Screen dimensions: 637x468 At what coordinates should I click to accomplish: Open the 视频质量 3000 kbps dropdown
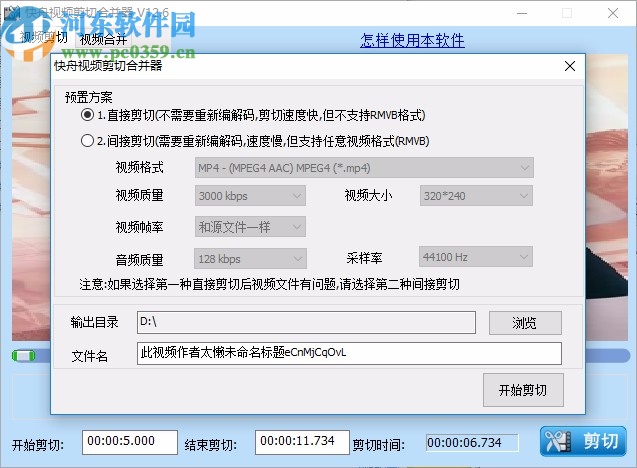coord(250,196)
